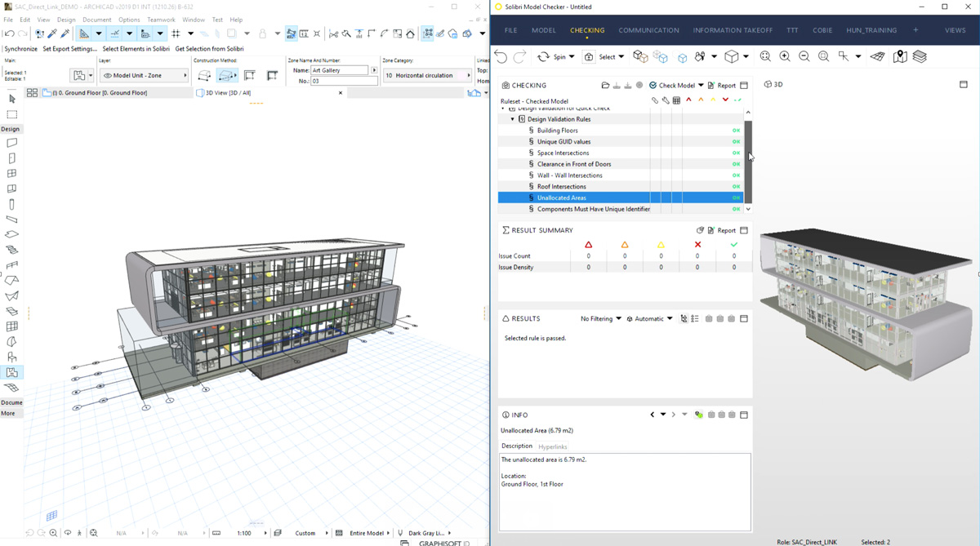Click the zone Name input field

[x=340, y=70]
